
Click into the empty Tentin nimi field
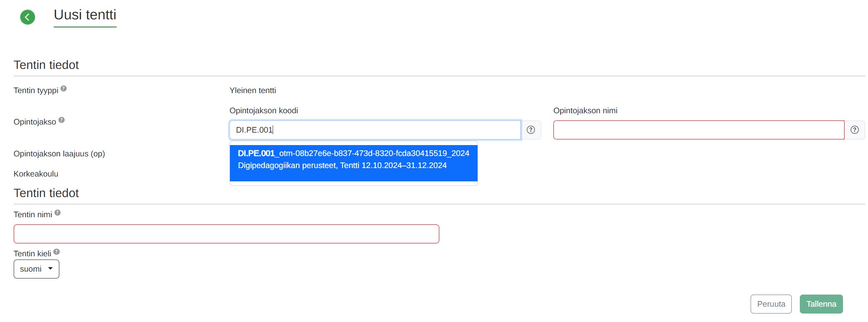click(226, 234)
